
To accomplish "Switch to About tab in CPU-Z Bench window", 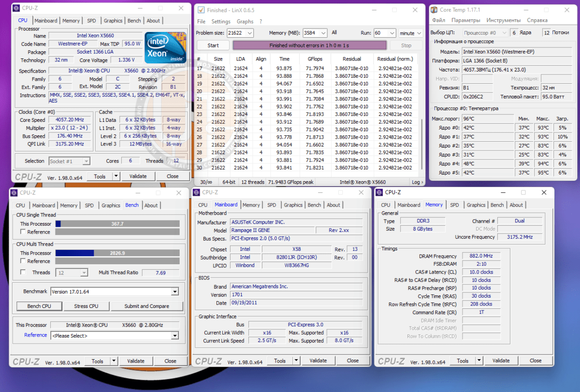I will 151,205.
